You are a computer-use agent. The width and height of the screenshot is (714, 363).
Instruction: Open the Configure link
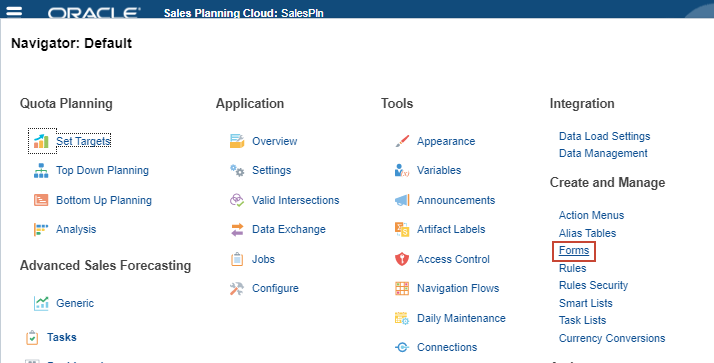[275, 288]
